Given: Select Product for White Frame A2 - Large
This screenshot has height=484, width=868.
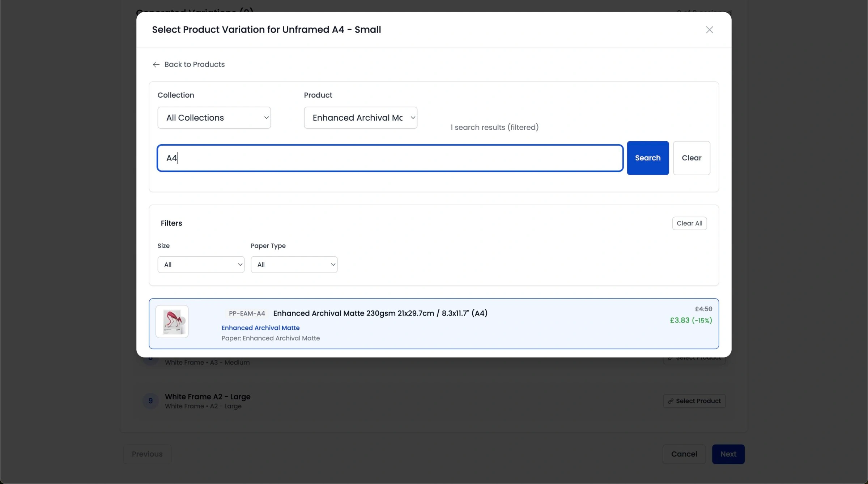Looking at the screenshot, I should (694, 401).
